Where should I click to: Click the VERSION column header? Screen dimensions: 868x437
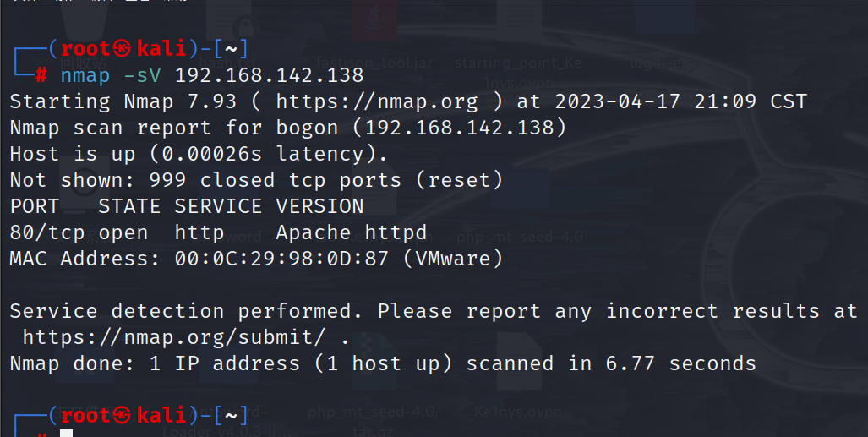320,206
